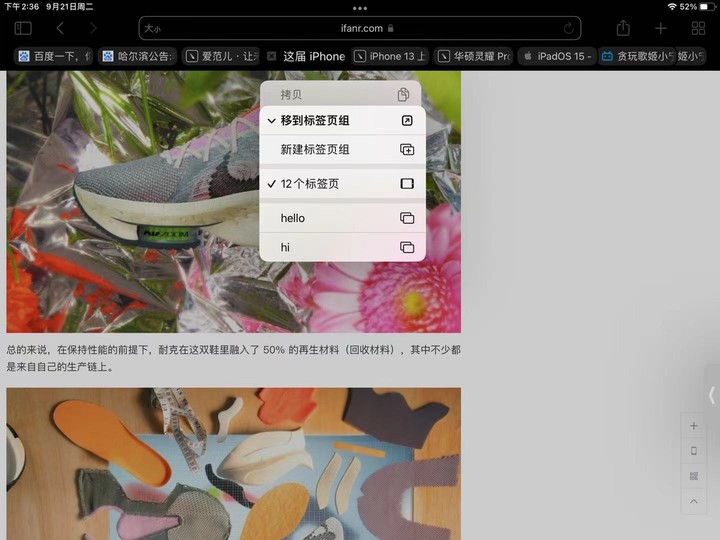Select the checked 12个标签页 group
The width and height of the screenshot is (720, 540).
click(x=342, y=184)
